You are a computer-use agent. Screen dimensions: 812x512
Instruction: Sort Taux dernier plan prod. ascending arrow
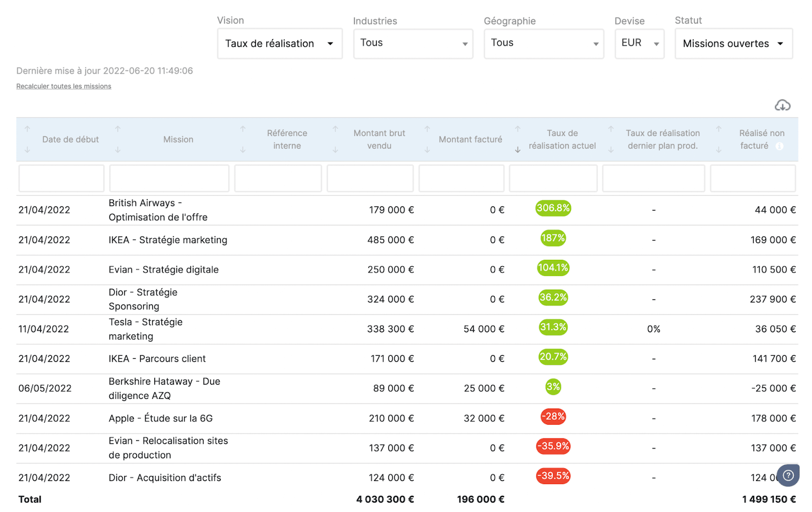(x=611, y=129)
